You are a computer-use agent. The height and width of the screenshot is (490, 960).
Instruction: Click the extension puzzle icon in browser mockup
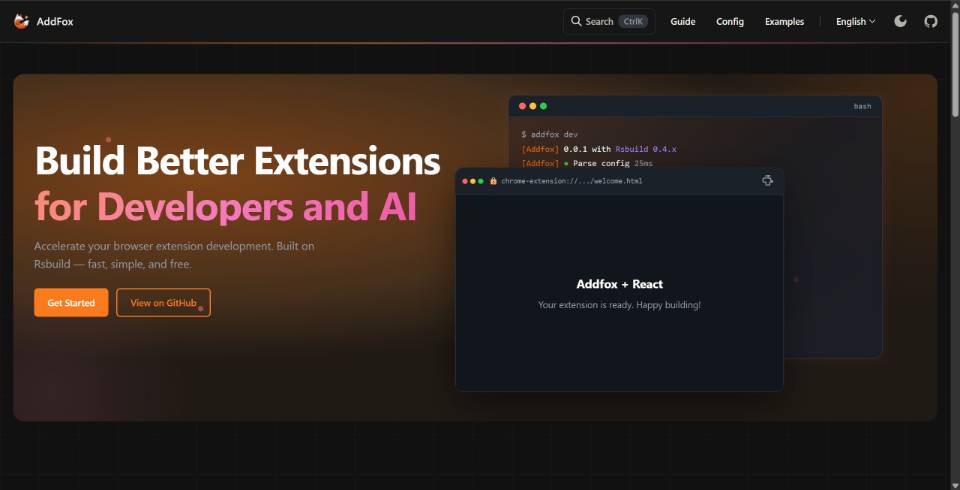tap(767, 181)
